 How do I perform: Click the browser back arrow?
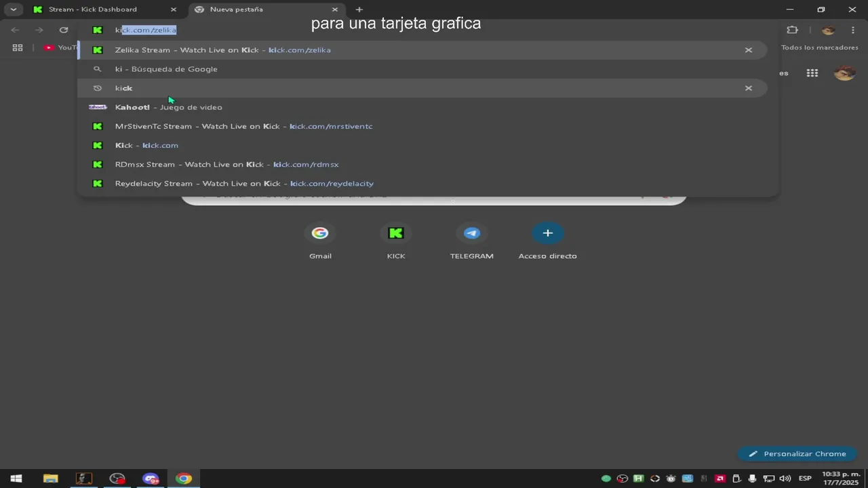coord(15,30)
